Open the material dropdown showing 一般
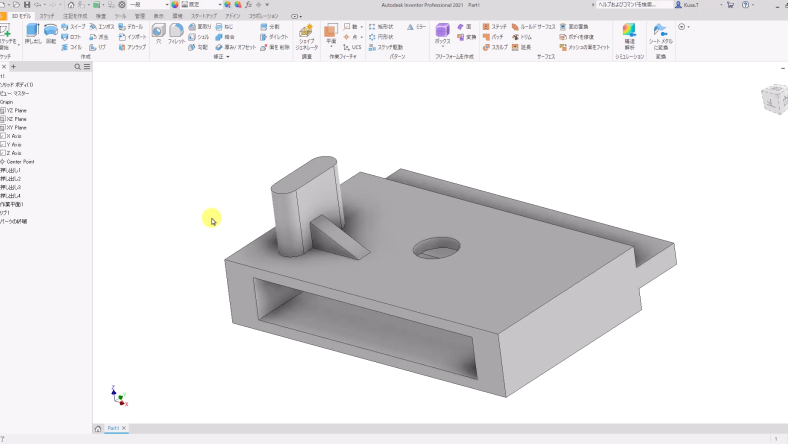This screenshot has width=788, height=444. coord(145,5)
